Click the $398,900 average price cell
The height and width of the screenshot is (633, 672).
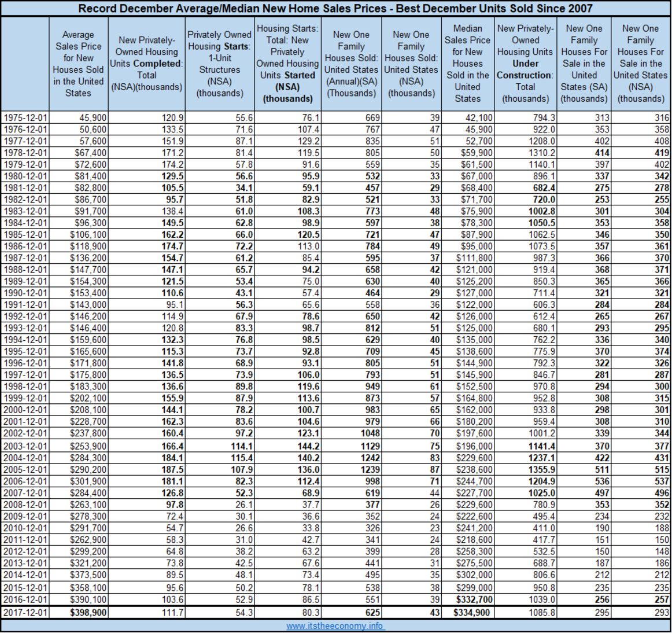coord(79,612)
